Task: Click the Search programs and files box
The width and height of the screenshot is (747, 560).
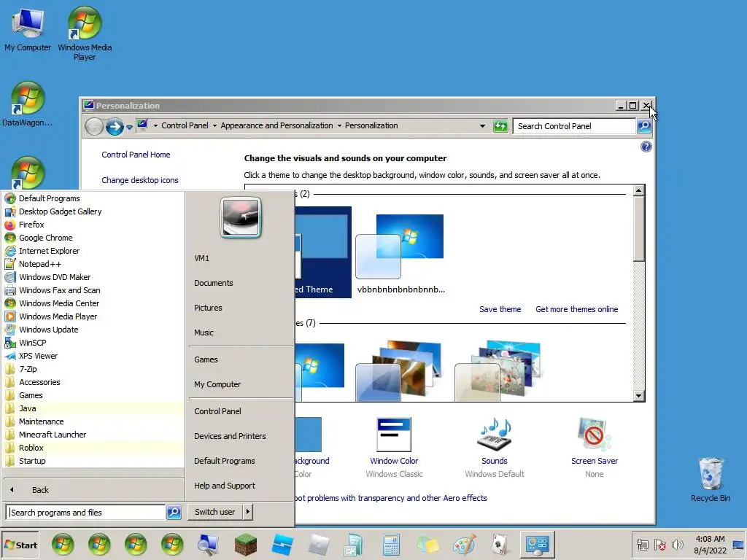Action: tap(85, 513)
